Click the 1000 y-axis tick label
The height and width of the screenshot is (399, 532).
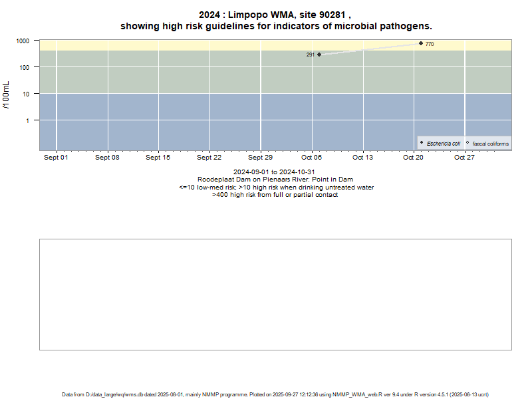click(x=23, y=41)
